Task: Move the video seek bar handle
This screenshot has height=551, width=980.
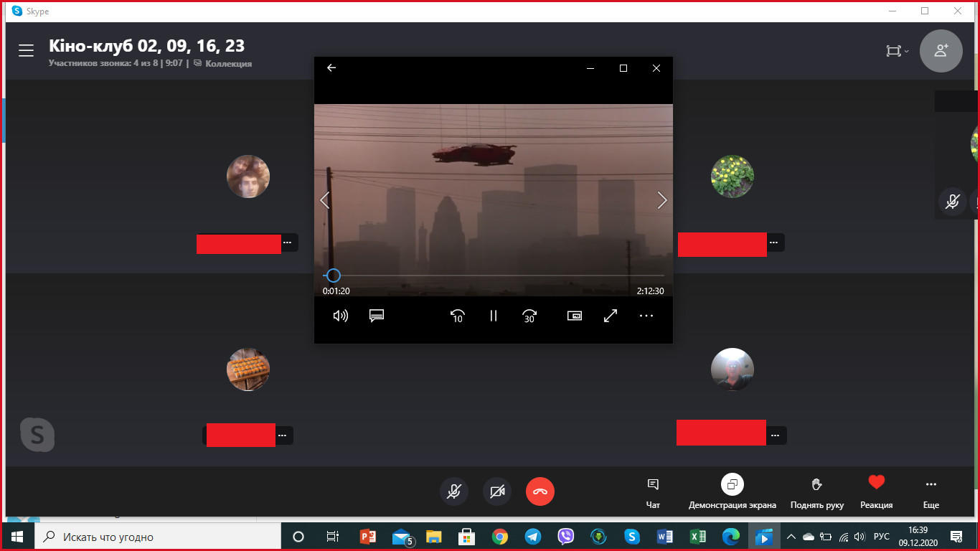Action: coord(333,275)
